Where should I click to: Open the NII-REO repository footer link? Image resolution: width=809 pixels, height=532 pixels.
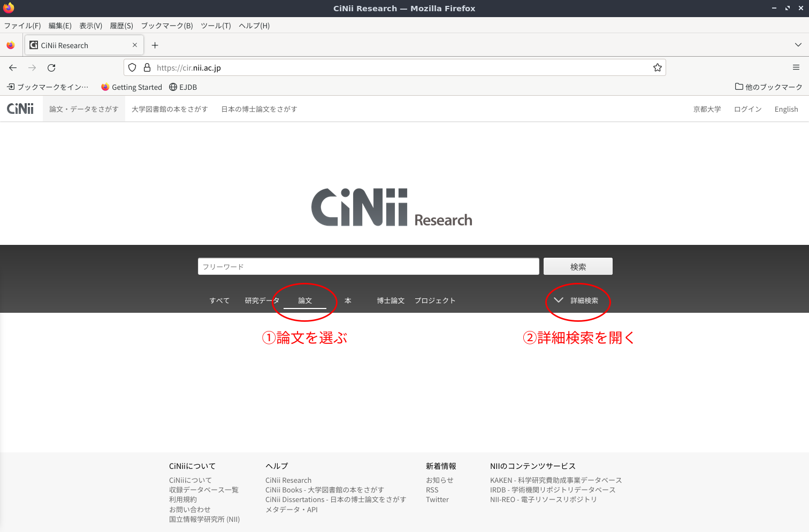(x=544, y=499)
